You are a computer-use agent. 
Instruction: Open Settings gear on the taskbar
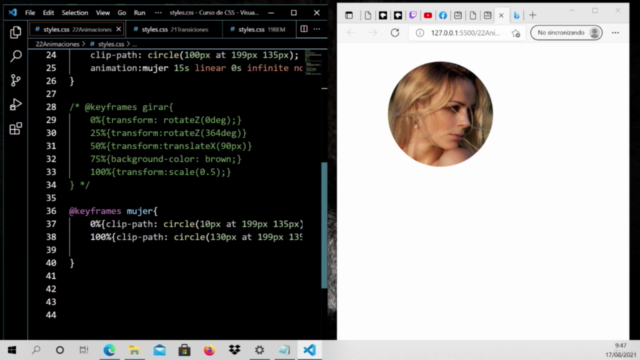[x=260, y=350]
